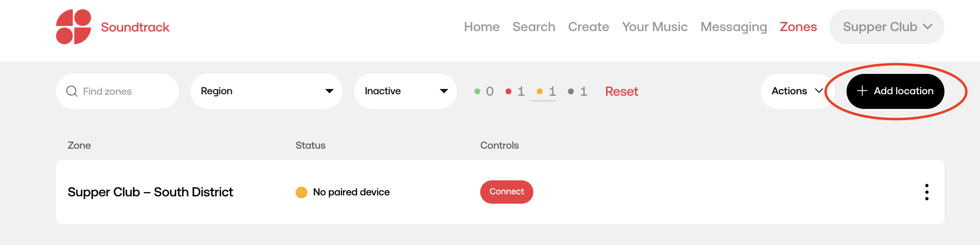Open the Messaging tab
This screenshot has width=980, height=245.
(x=734, y=27)
